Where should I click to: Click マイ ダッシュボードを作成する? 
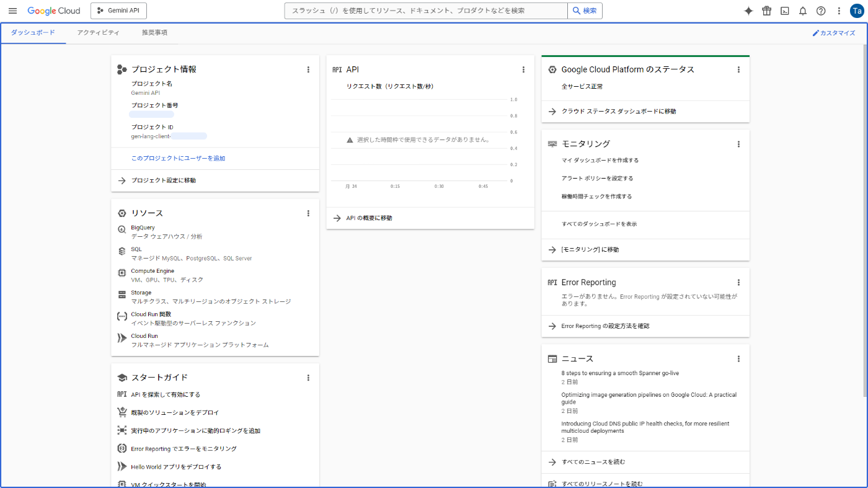pos(600,160)
